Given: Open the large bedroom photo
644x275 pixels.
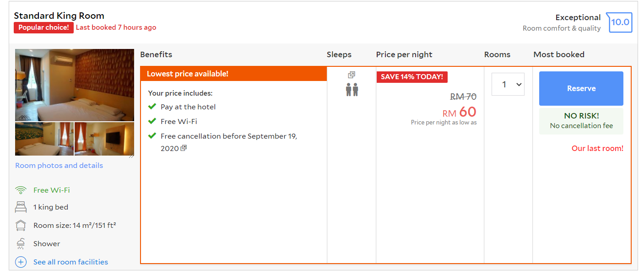Looking at the screenshot, I should click(75, 85).
